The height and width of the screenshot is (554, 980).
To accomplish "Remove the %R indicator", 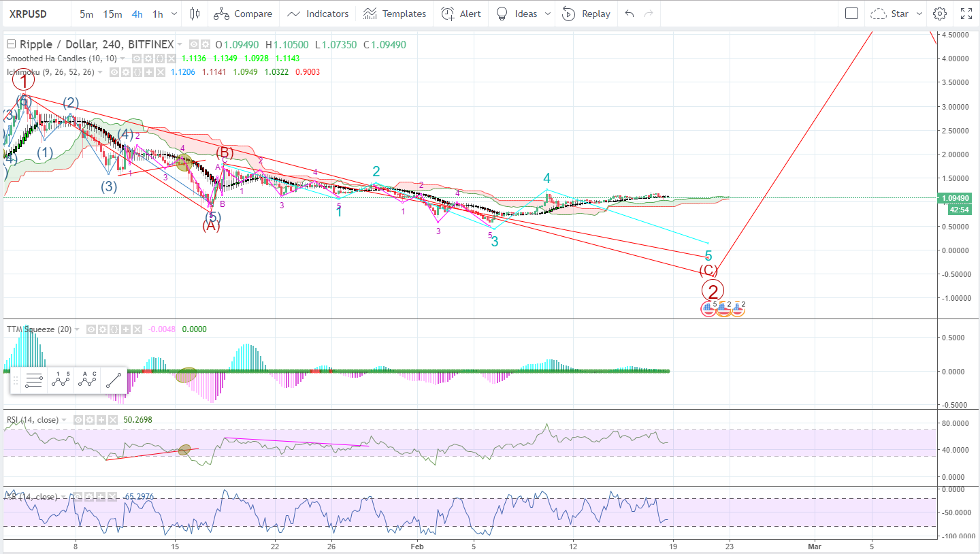I will (x=112, y=497).
